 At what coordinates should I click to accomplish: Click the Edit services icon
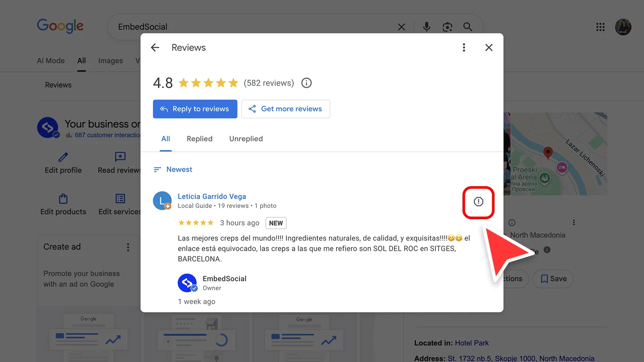[x=119, y=199]
